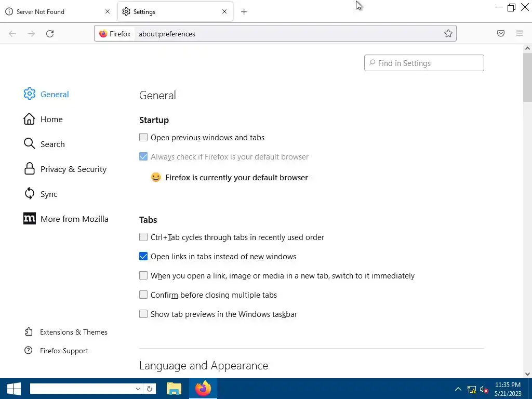This screenshot has width=532, height=399.
Task: Switch to the Server Not Found tab
Action: pos(59,11)
